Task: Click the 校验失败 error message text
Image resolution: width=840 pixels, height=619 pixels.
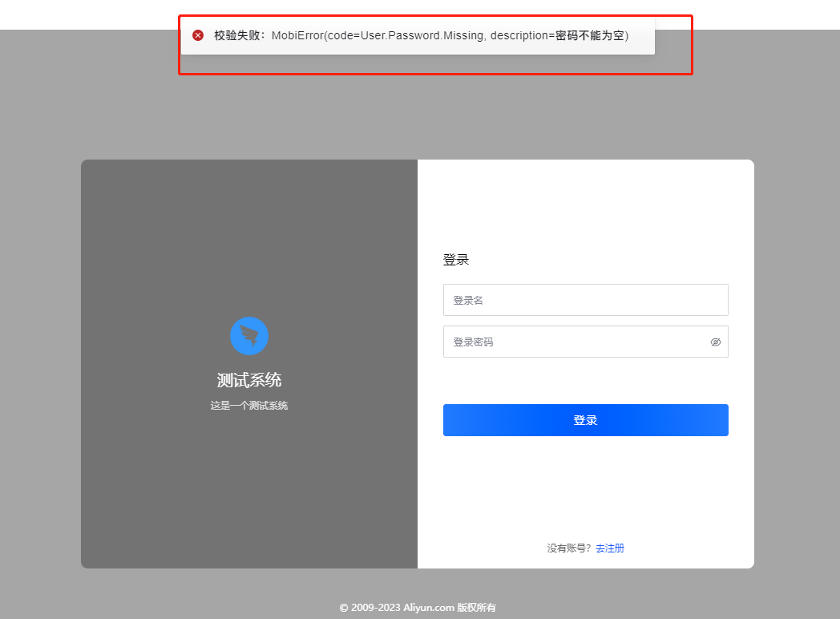Action: click(x=421, y=35)
